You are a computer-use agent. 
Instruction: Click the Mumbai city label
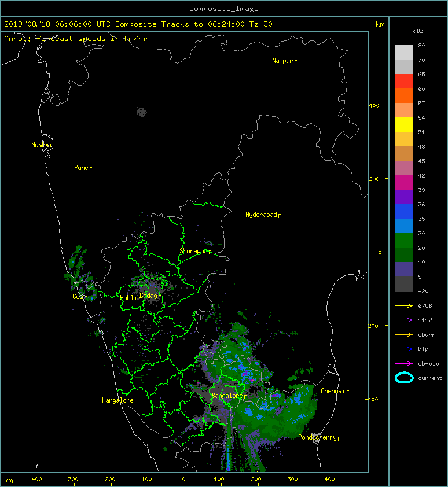tap(41, 145)
